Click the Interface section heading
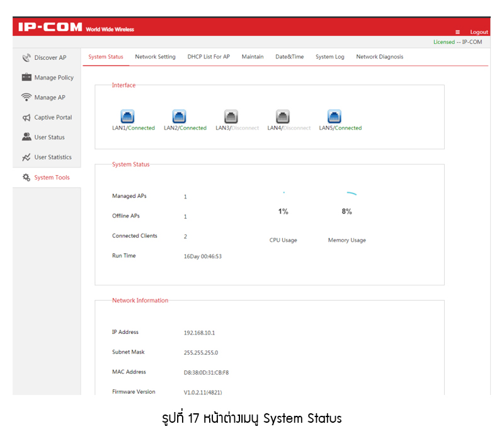504x441 pixels. [x=123, y=85]
